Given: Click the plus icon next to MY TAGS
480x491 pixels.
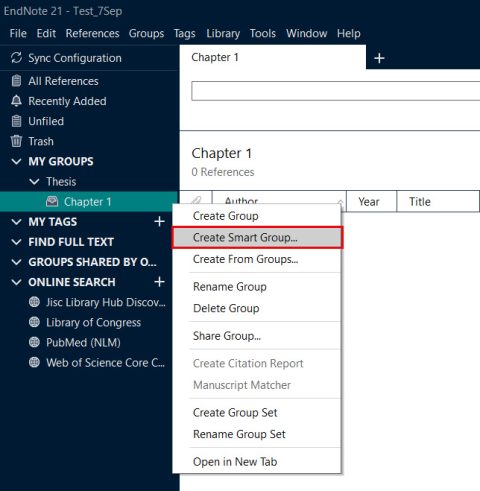Looking at the screenshot, I should [x=159, y=221].
